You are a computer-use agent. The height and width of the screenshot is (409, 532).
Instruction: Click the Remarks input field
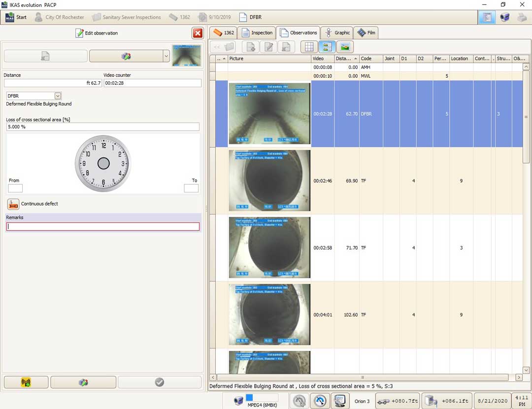click(x=103, y=227)
